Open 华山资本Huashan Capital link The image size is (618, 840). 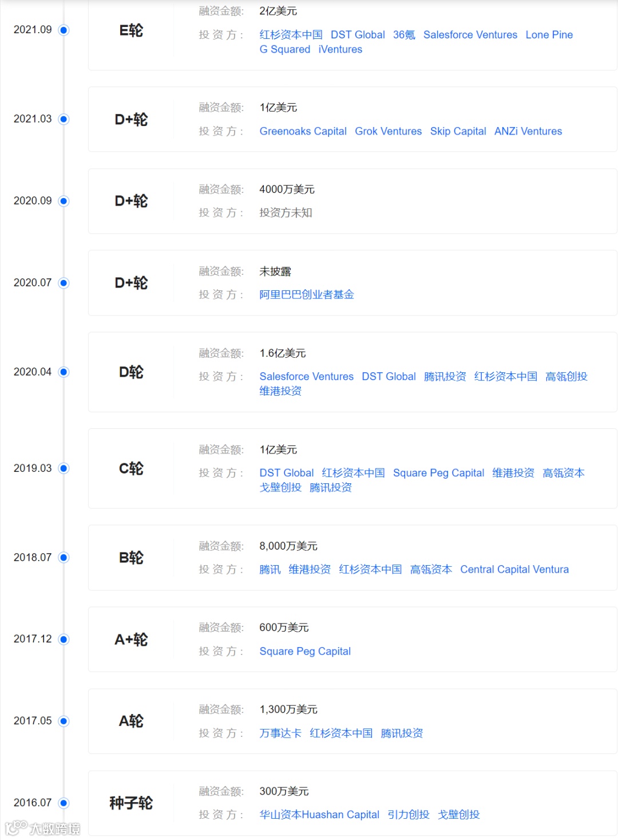(319, 815)
